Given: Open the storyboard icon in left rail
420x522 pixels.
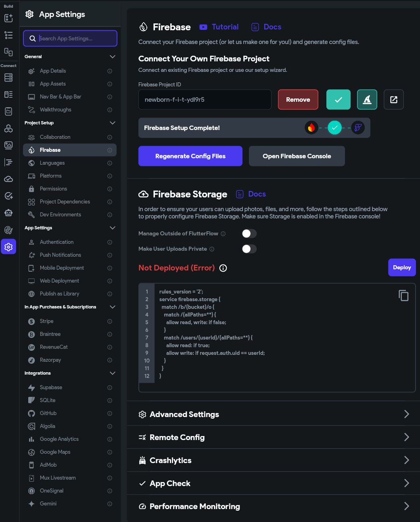Looking at the screenshot, I should (x=8, y=52).
